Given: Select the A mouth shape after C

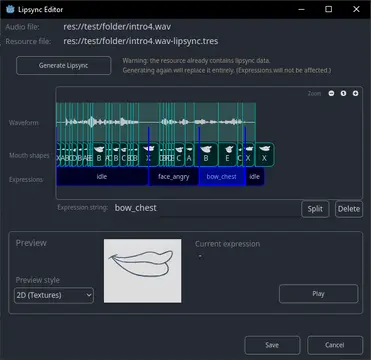Looking at the screenshot, I should tap(189, 154).
